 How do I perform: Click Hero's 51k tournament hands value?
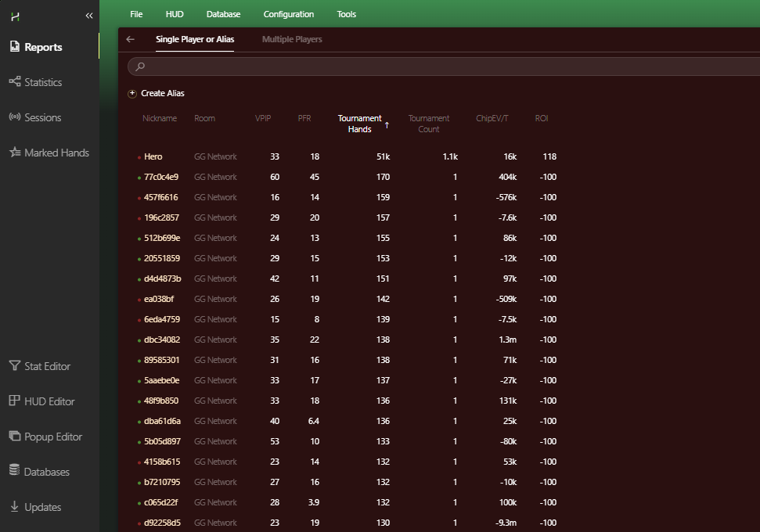coord(383,156)
